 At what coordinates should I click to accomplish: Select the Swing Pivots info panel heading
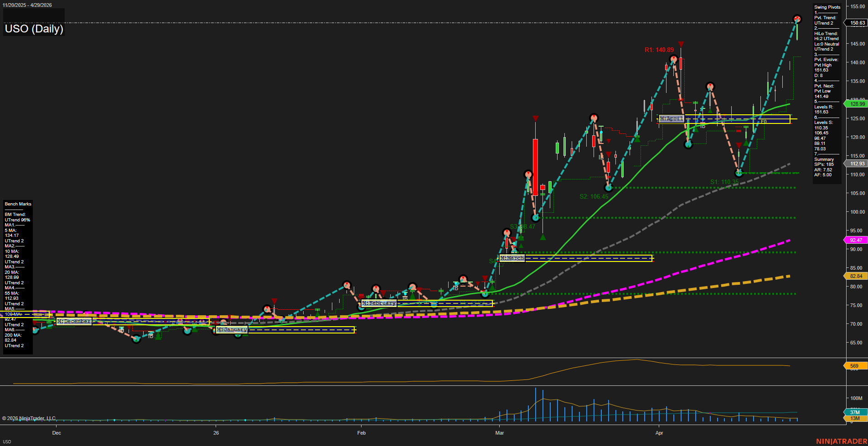827,7
